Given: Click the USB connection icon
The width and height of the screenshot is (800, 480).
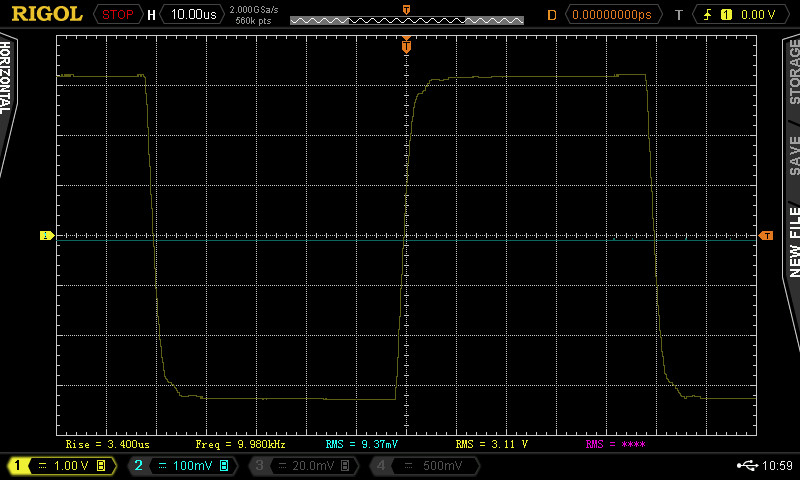Looking at the screenshot, I should 745,466.
